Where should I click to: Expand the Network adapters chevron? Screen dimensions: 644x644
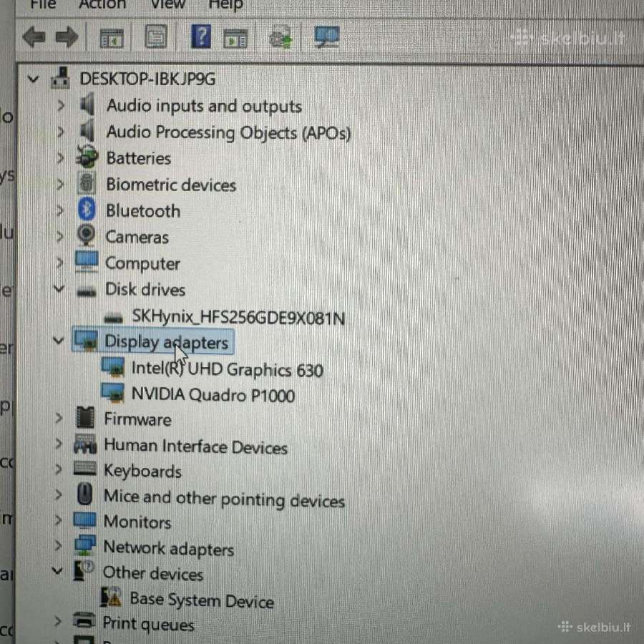58,546
